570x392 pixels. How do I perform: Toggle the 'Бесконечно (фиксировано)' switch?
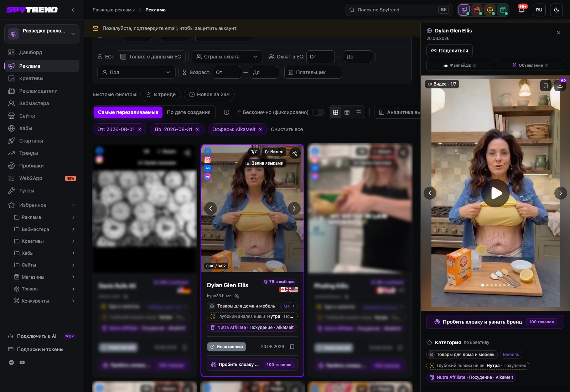[318, 112]
